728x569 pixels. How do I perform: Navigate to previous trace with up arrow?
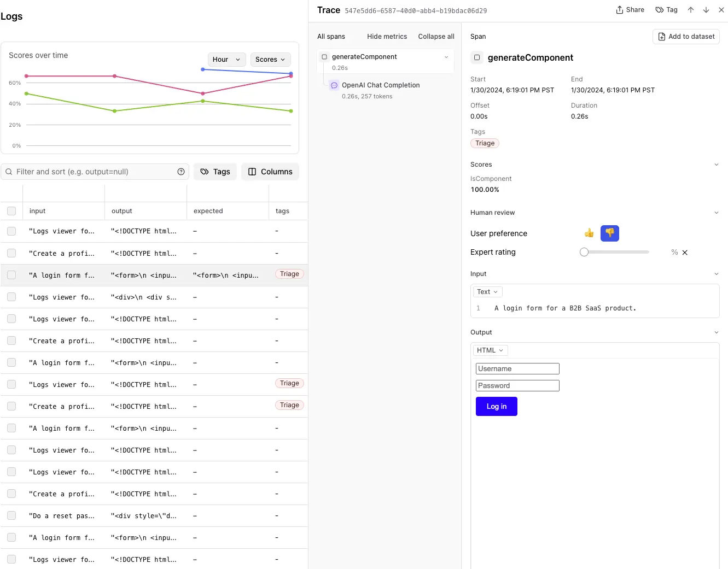(691, 9)
